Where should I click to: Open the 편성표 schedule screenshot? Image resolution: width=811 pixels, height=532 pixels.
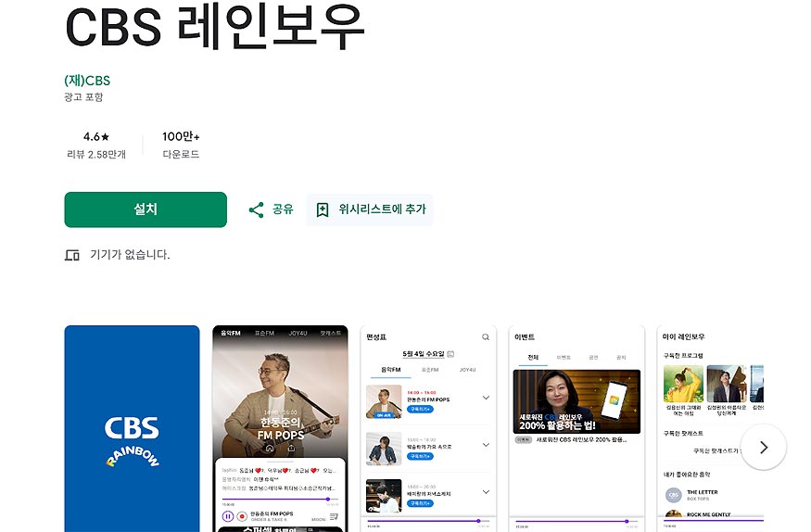coord(428,428)
